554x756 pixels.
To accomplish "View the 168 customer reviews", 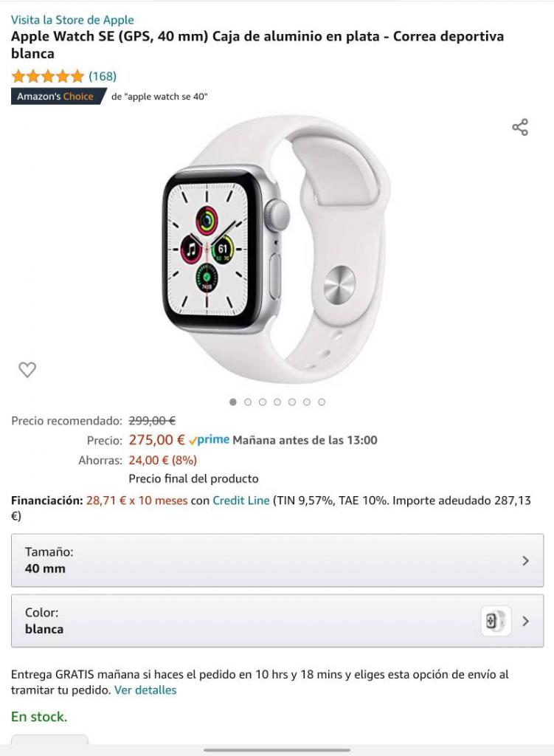I will coord(102,76).
